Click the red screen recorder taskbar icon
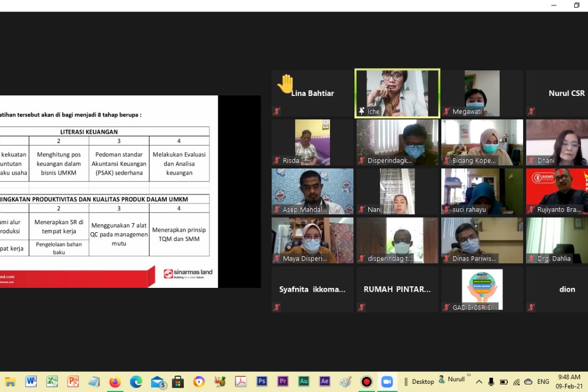The width and height of the screenshot is (588, 392). point(367,382)
